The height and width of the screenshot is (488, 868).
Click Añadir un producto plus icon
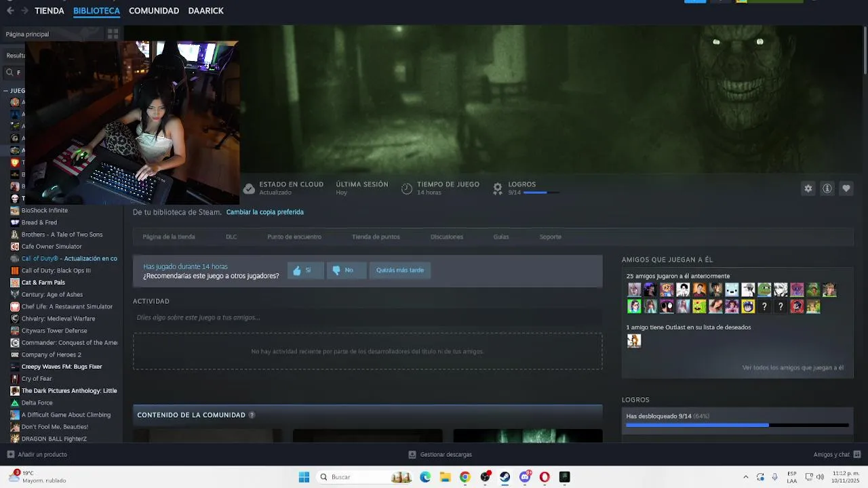click(x=10, y=454)
